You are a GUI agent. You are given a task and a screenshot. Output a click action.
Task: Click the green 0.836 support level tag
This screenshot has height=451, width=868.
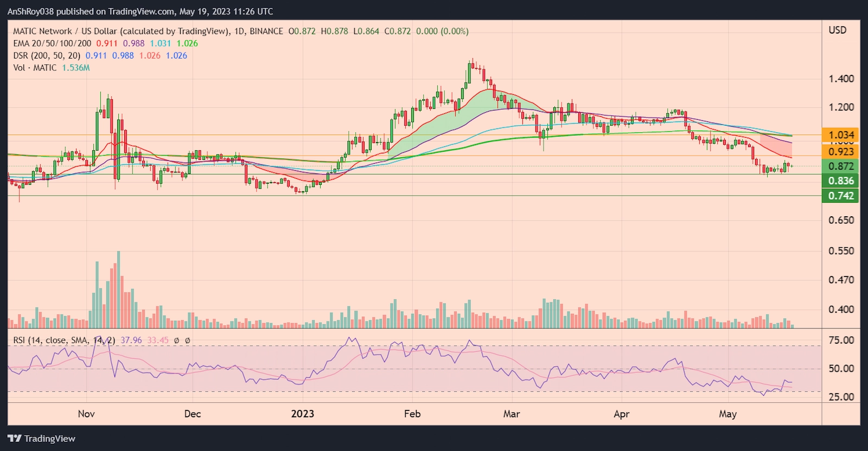[840, 181]
